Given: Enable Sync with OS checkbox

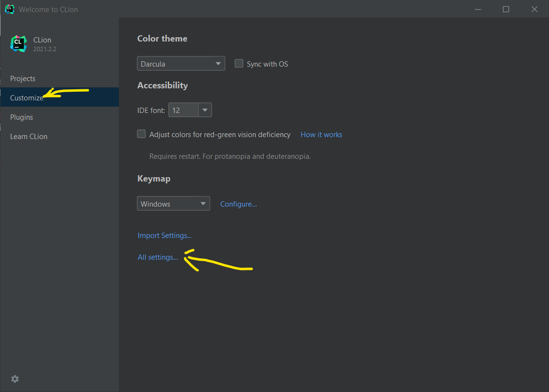Looking at the screenshot, I should [239, 63].
